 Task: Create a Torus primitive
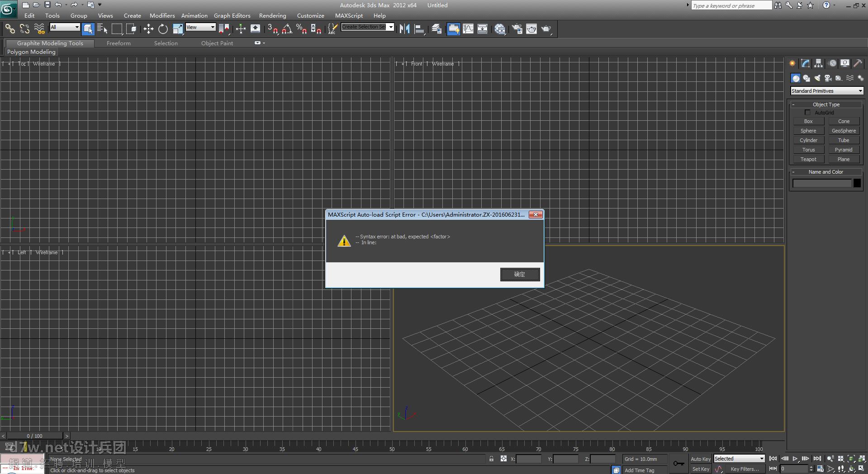808,150
